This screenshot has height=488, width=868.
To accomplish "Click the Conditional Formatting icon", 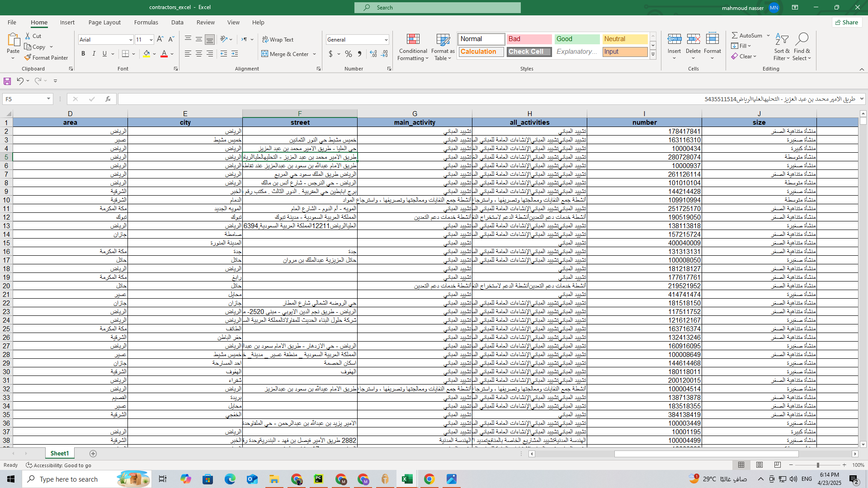I will pos(413,39).
